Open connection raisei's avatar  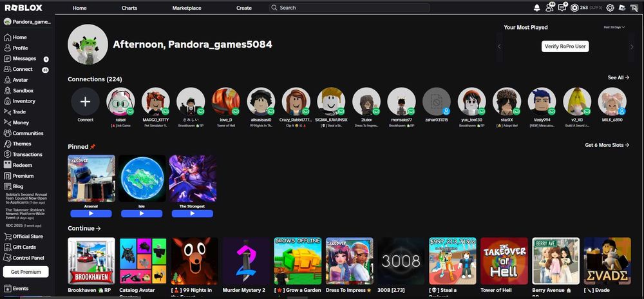[120, 101]
